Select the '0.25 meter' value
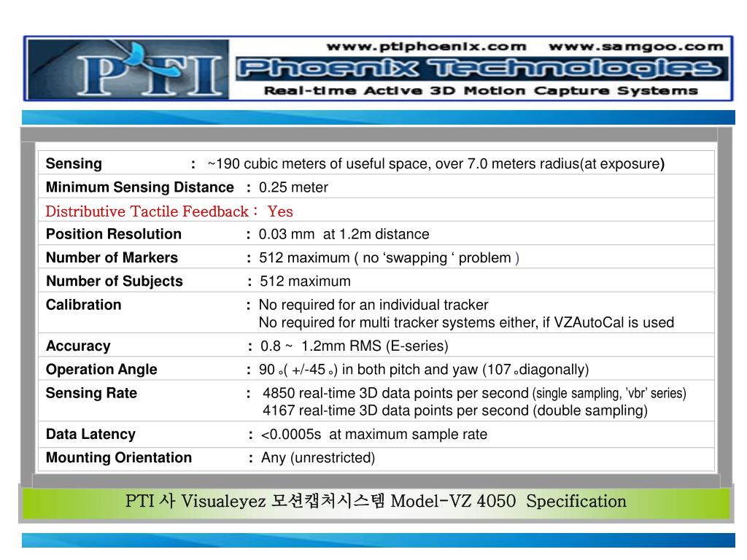Viewport: 747px width, 560px height. click(x=293, y=187)
